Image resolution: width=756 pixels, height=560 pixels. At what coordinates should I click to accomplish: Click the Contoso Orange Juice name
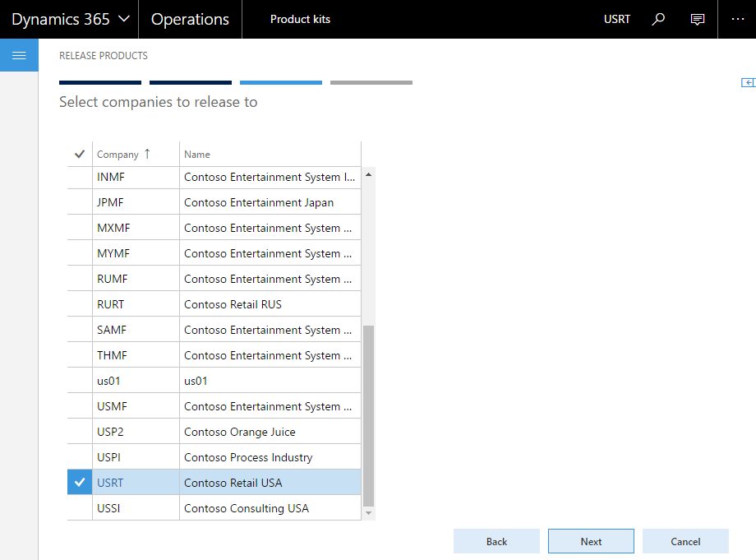(x=240, y=432)
